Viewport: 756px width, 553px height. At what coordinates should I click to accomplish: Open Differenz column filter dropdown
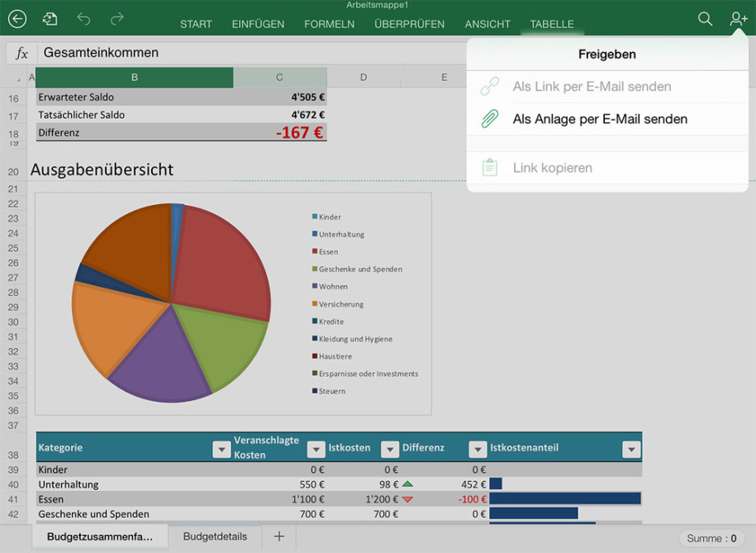[477, 449]
